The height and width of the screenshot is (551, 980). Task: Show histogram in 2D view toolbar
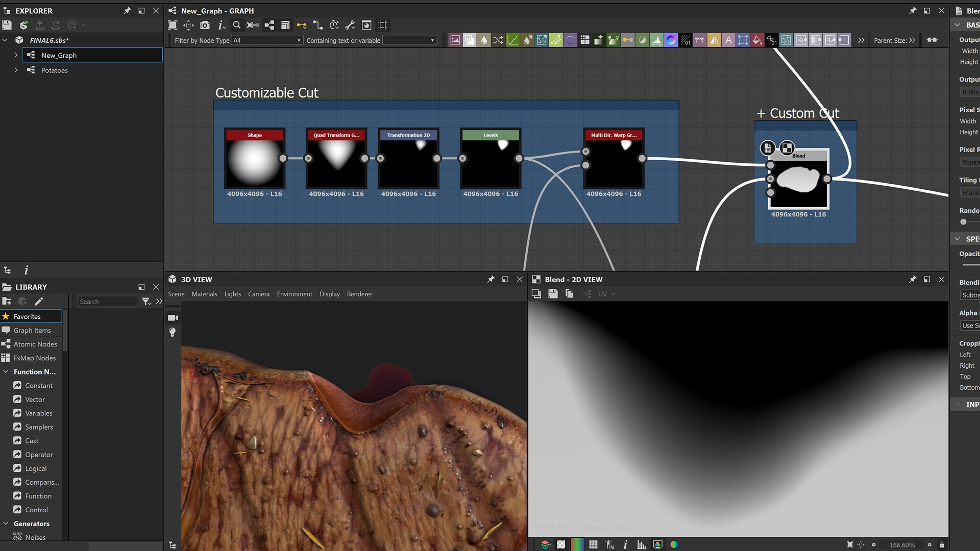pos(641,545)
